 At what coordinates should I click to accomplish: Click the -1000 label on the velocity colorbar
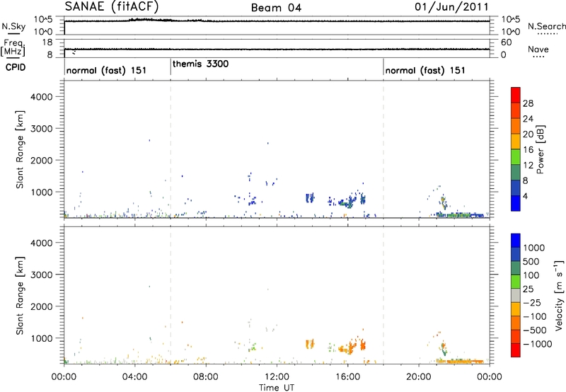pyautogui.click(x=537, y=344)
